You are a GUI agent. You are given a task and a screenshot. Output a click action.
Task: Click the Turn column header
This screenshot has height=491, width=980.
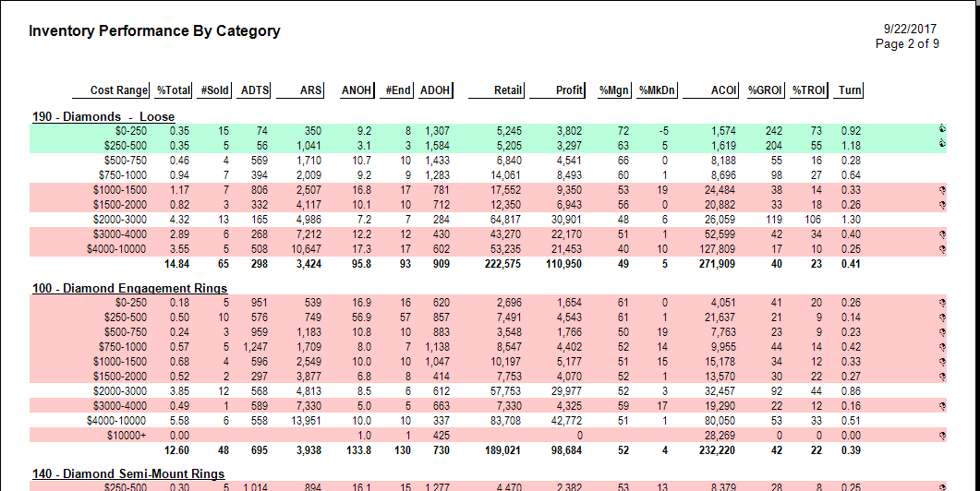[850, 90]
